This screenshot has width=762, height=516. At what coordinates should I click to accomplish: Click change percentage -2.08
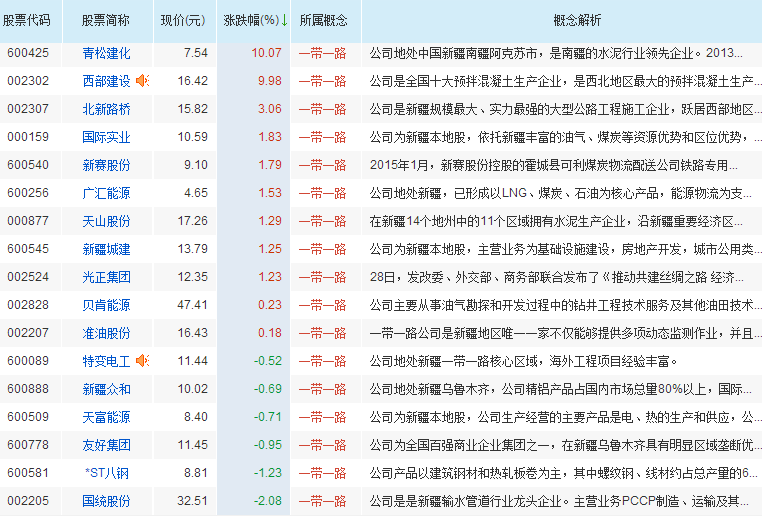click(268, 500)
